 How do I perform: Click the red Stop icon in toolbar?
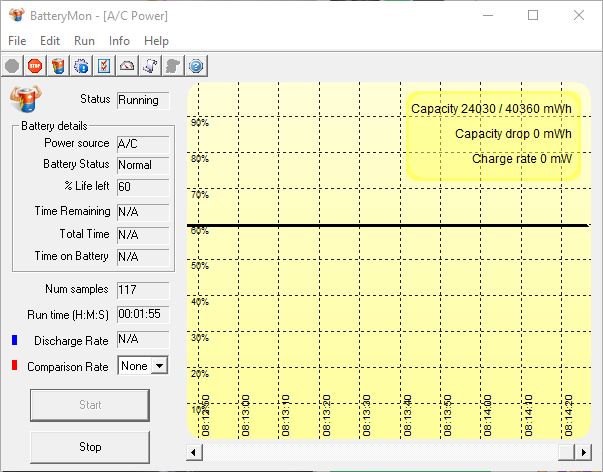35,66
